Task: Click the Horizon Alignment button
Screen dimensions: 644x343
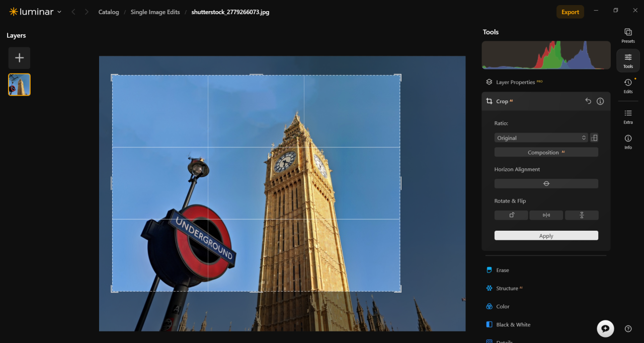Action: 546,183
